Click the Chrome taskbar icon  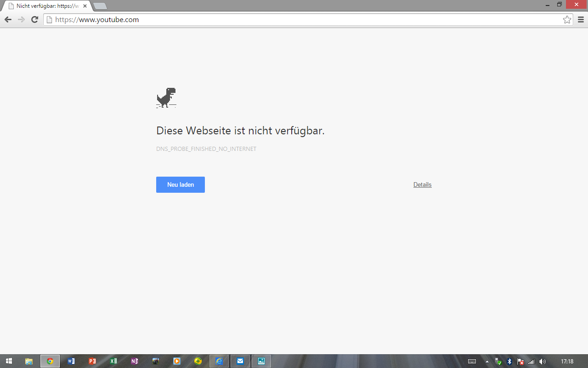(50, 361)
